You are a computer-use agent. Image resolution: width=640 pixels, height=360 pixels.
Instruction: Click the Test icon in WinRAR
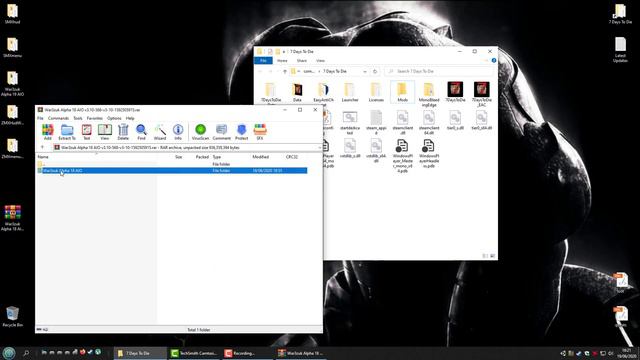[x=87, y=132]
